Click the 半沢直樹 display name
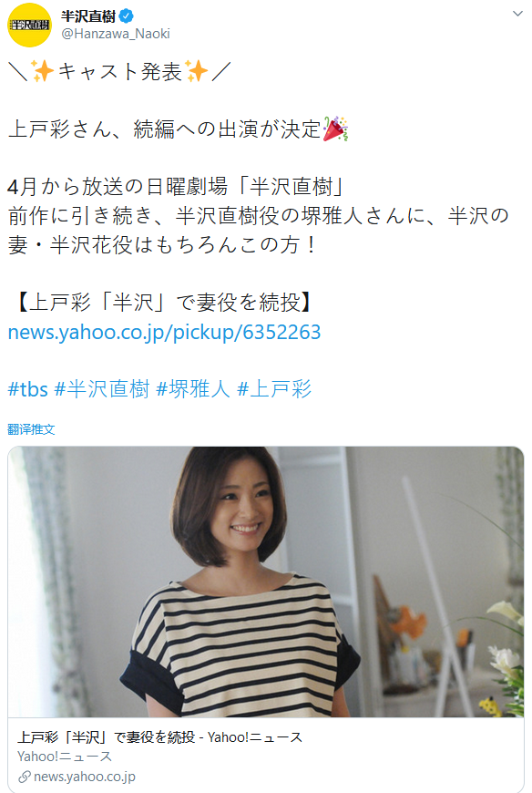The height and width of the screenshot is (793, 532). pos(88,16)
